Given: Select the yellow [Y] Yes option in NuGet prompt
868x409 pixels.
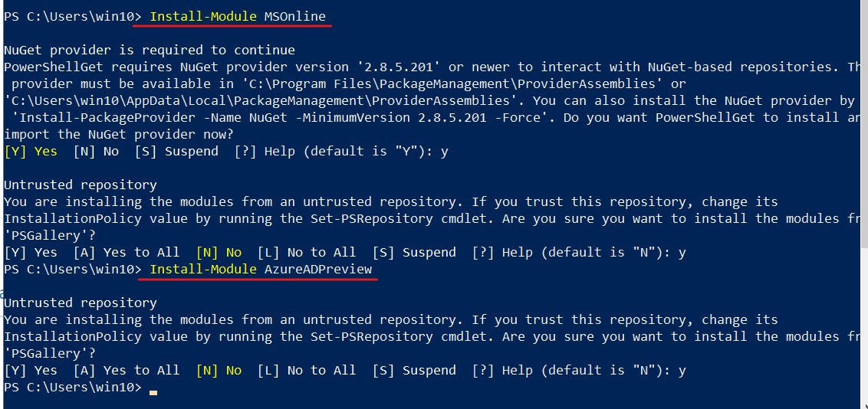Looking at the screenshot, I should pyautogui.click(x=31, y=152).
